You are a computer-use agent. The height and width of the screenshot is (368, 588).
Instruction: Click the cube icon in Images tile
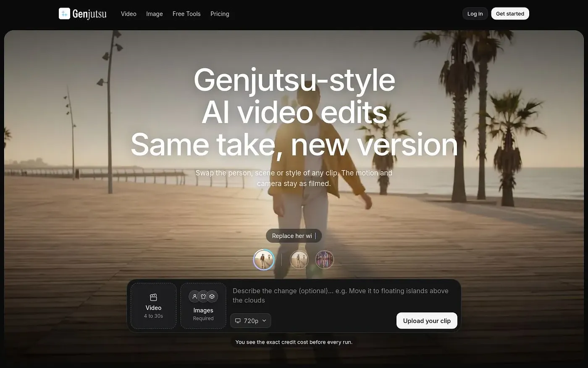click(212, 297)
